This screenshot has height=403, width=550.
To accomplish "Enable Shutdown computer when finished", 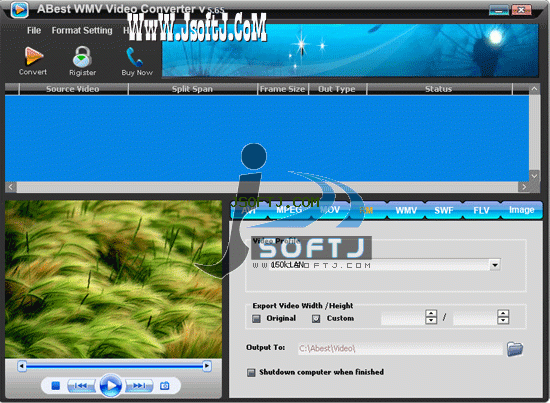I will point(251,372).
